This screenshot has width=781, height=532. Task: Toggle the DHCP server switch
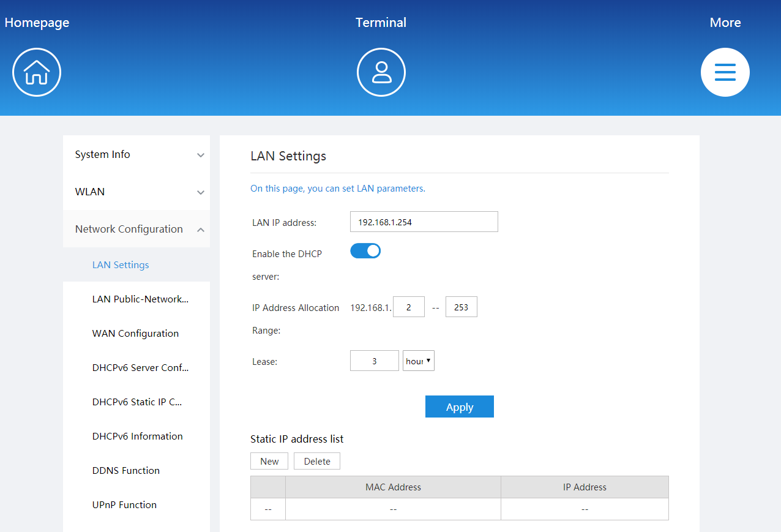[365, 250]
